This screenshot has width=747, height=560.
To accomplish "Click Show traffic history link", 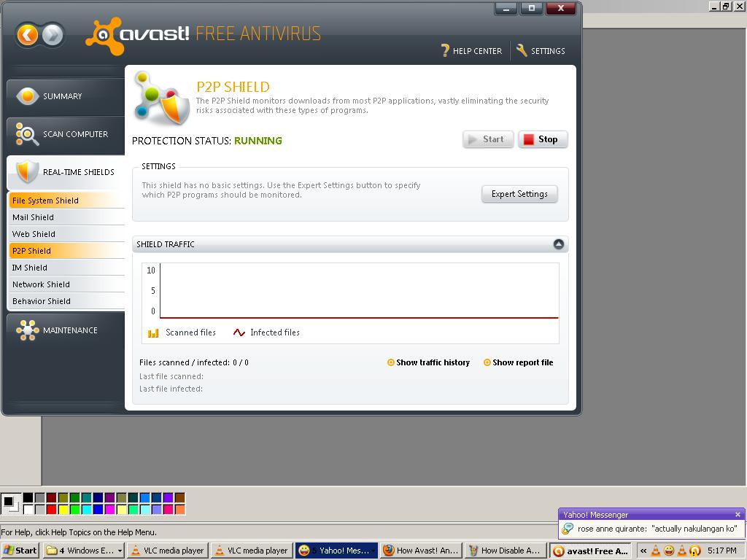I will [433, 362].
